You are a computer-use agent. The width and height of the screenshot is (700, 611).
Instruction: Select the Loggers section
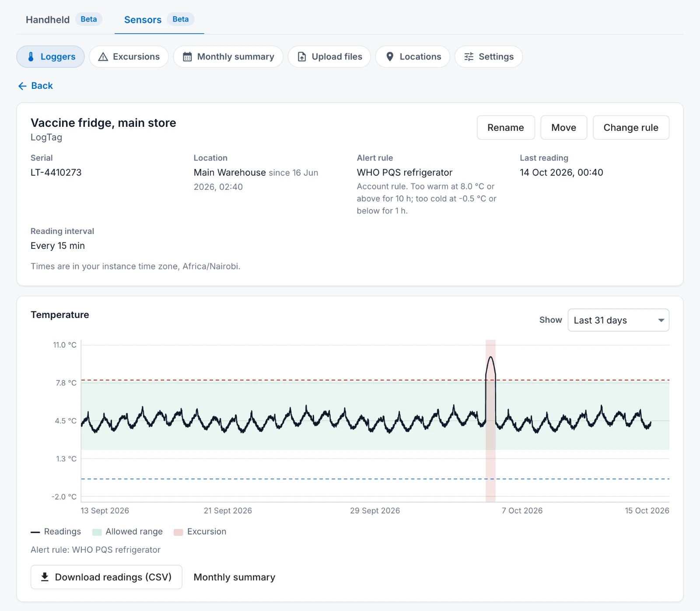coord(50,57)
